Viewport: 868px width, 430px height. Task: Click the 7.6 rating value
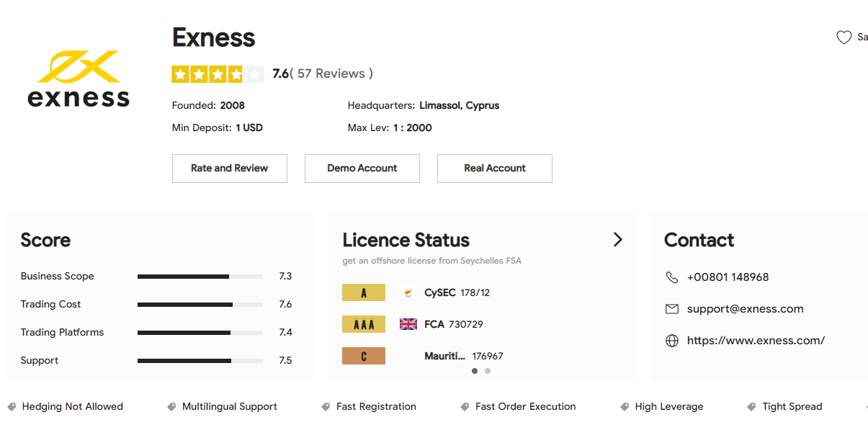(x=280, y=73)
